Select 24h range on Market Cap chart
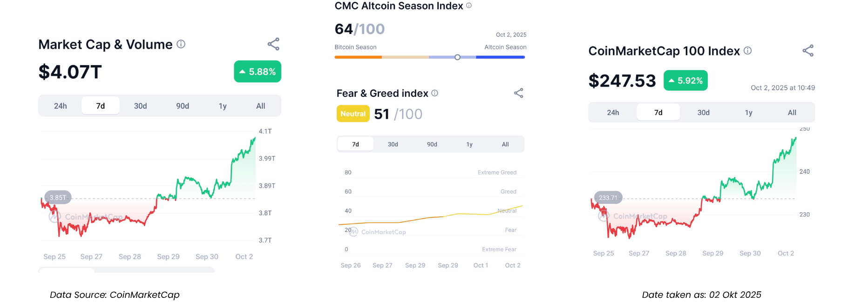 point(61,106)
